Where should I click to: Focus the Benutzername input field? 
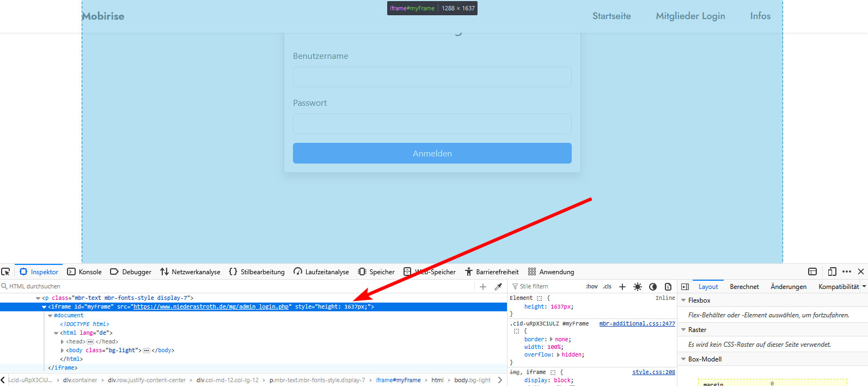[432, 77]
